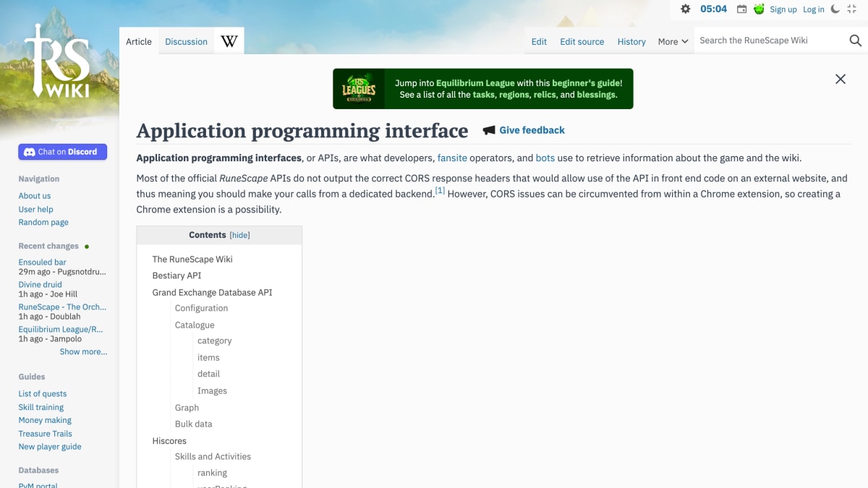Open New player guide link
Viewport: 868px width, 488px height.
click(x=50, y=447)
